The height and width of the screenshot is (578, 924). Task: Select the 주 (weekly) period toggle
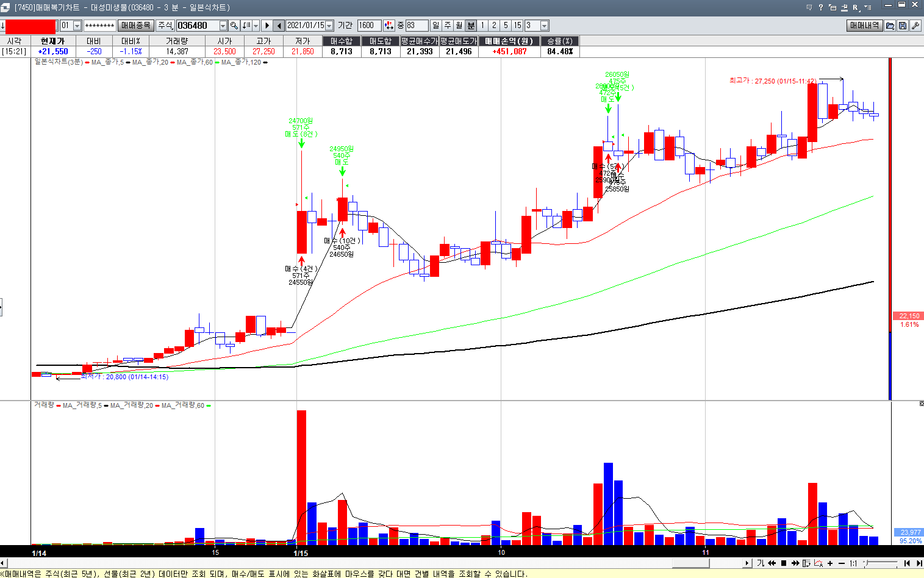point(447,26)
